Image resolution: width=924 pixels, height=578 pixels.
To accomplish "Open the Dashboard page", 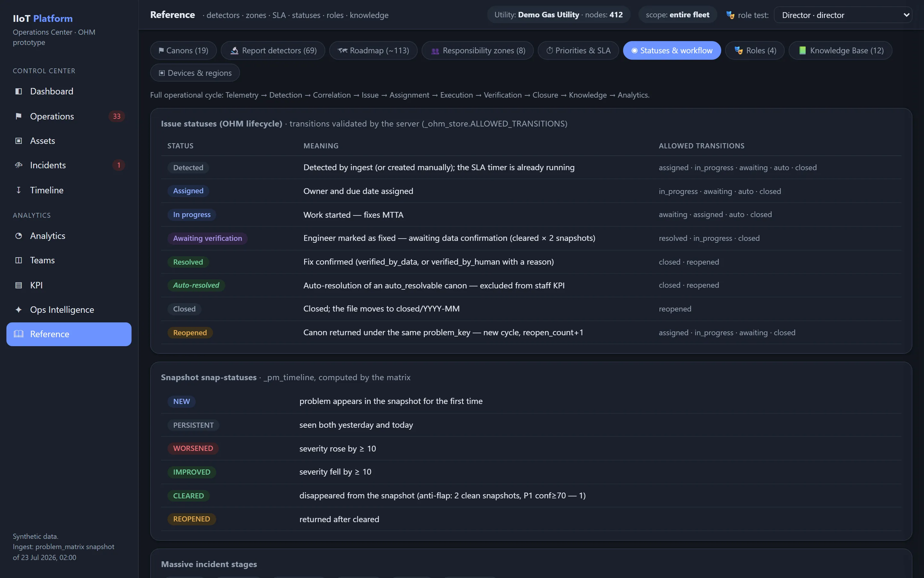I will 69,92.
